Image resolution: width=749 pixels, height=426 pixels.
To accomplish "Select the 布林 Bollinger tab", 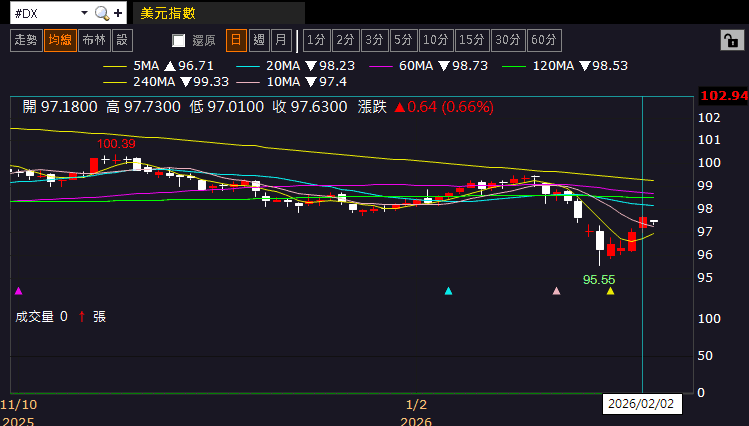I will pyautogui.click(x=93, y=40).
